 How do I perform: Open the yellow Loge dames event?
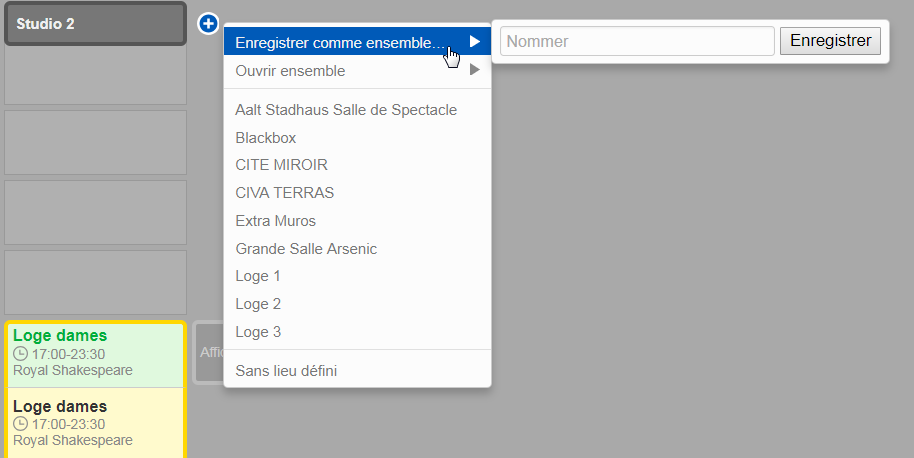[95, 423]
